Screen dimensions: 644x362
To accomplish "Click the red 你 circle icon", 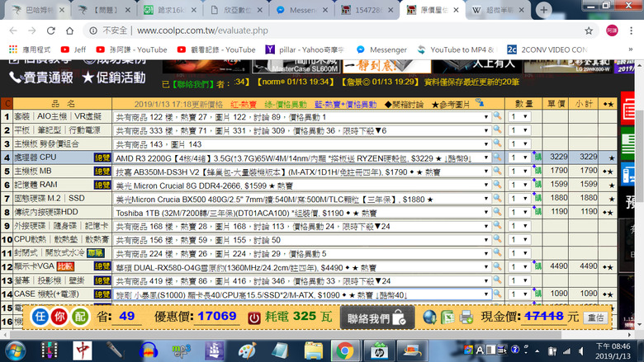I will tap(59, 317).
